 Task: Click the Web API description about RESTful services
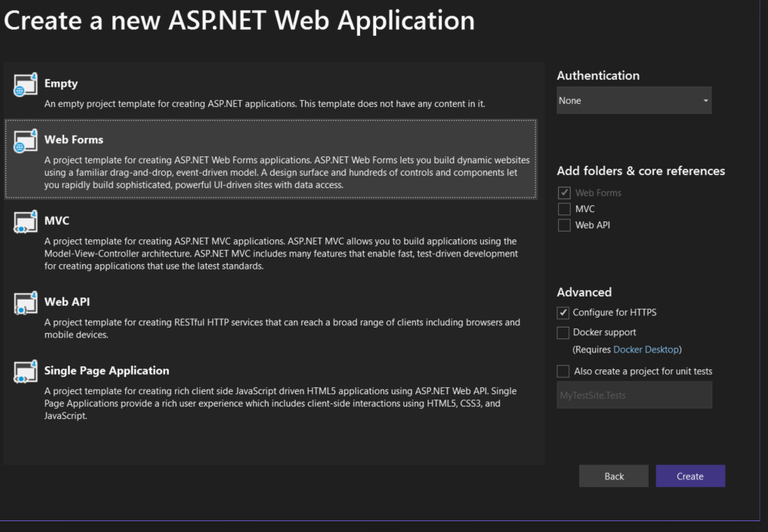pyautogui.click(x=282, y=328)
